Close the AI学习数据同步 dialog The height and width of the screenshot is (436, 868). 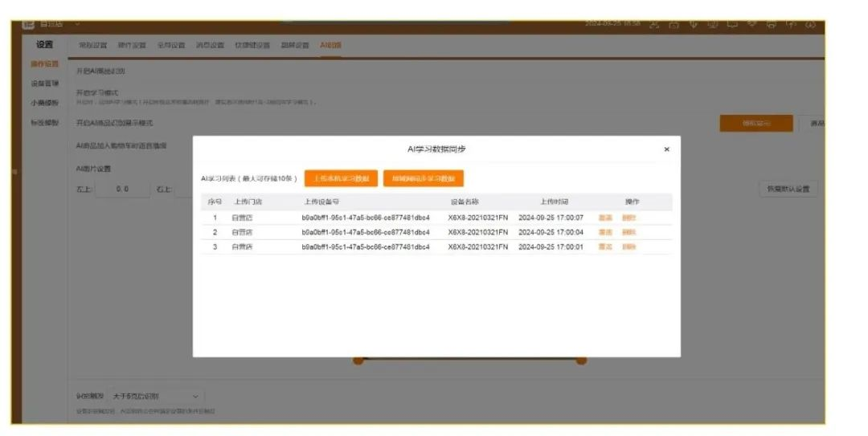[x=666, y=149]
